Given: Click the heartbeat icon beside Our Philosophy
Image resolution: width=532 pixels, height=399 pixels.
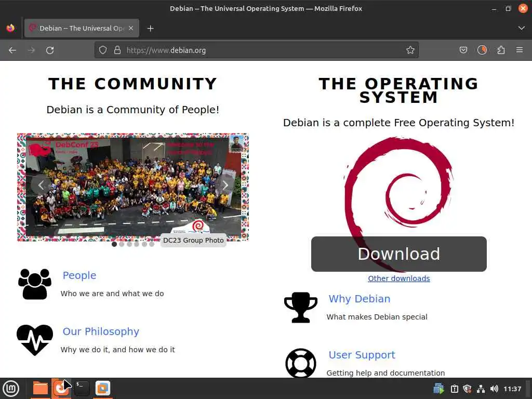Looking at the screenshot, I should coord(35,340).
